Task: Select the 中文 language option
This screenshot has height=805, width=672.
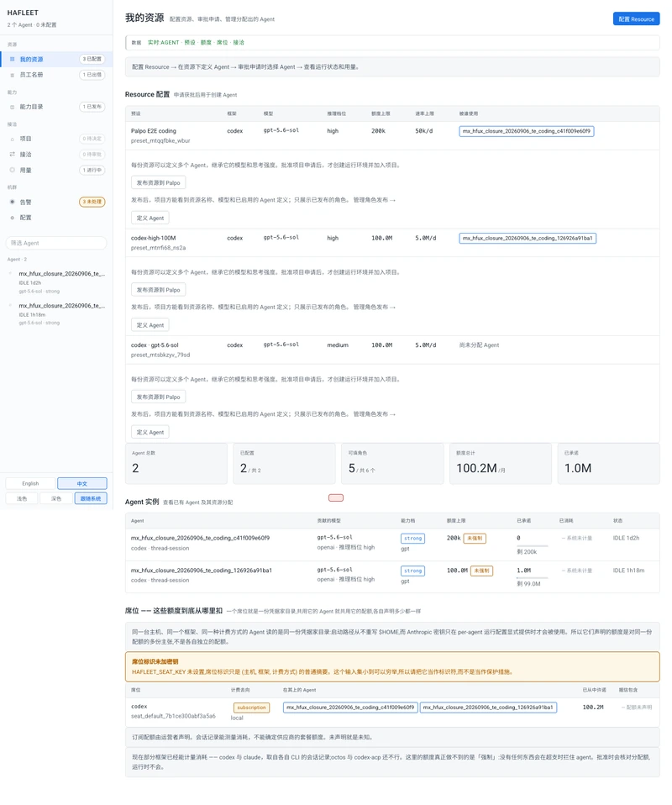Action: 82,484
